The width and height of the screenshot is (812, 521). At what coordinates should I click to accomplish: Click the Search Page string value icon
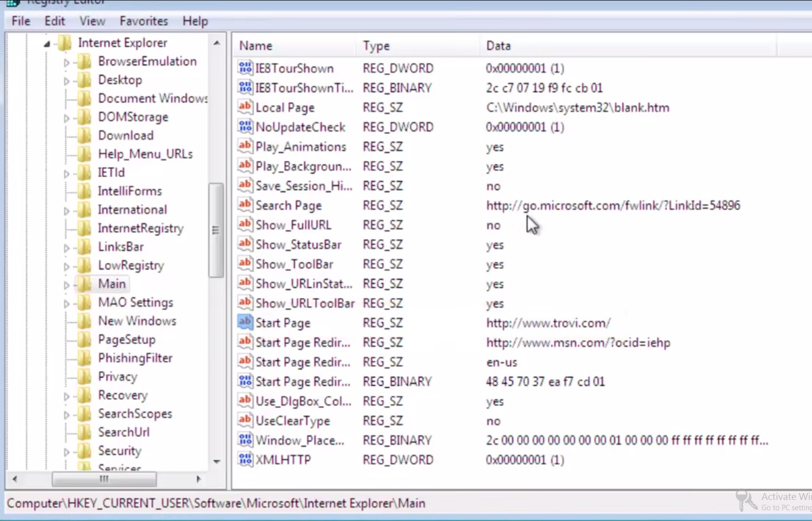click(245, 204)
